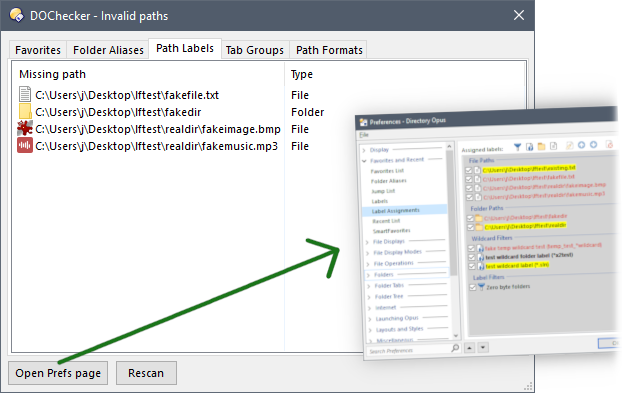Select Folder Aliases in Preferences tree

pos(388,181)
